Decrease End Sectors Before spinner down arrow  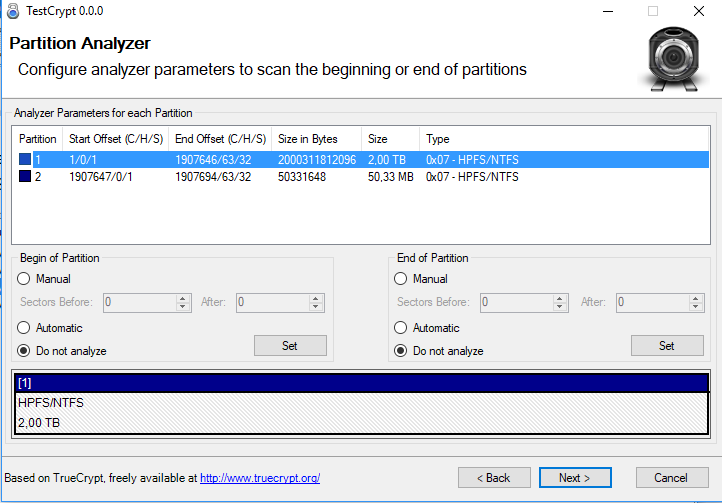point(559,307)
